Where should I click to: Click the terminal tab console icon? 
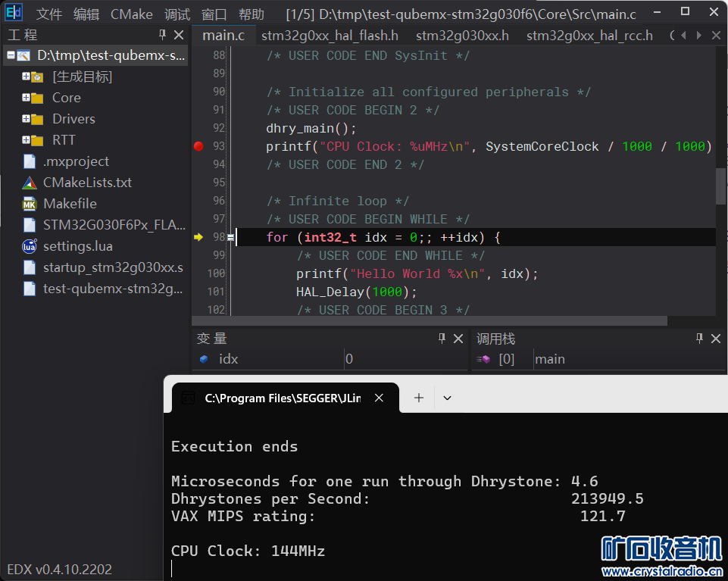coord(188,398)
